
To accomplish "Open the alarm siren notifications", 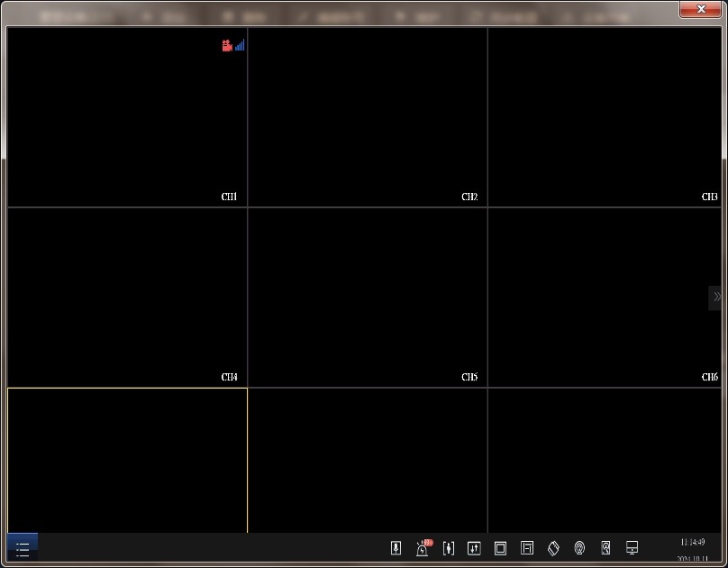I will [423, 548].
